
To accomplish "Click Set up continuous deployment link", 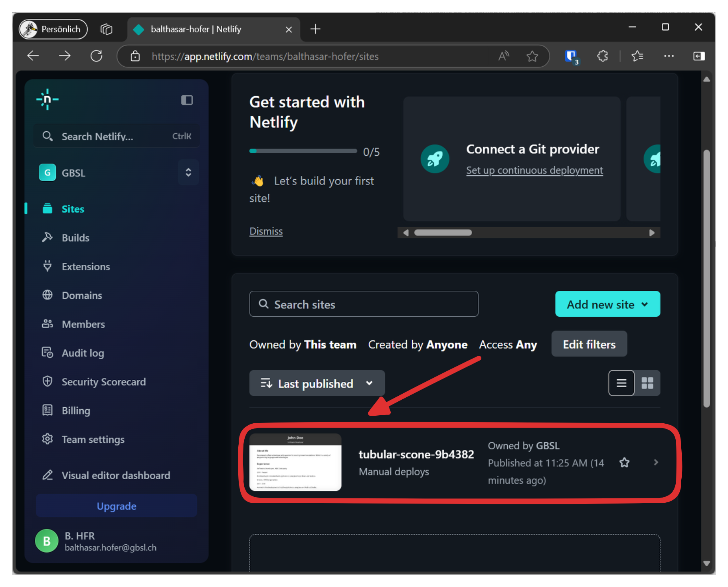I will pyautogui.click(x=534, y=170).
